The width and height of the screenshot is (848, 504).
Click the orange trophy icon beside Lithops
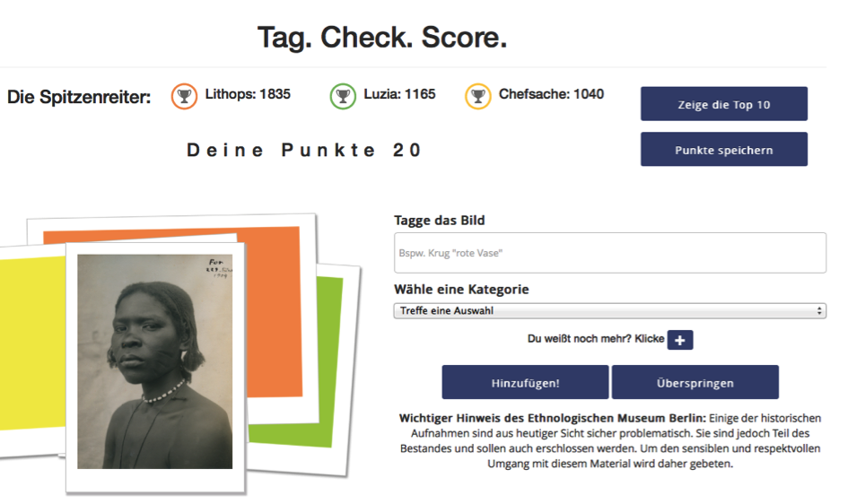point(185,95)
